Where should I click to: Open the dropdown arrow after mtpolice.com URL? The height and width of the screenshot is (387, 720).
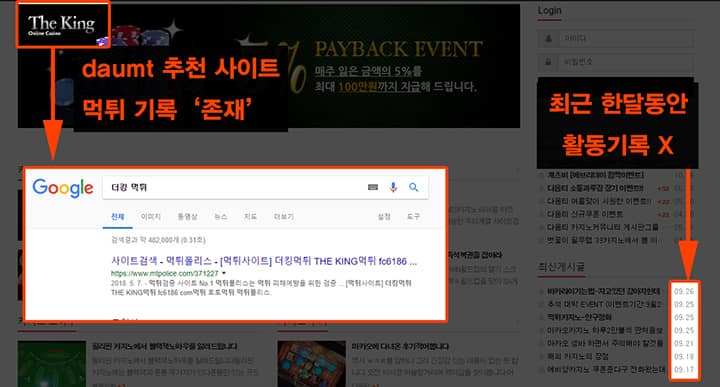pos(224,273)
